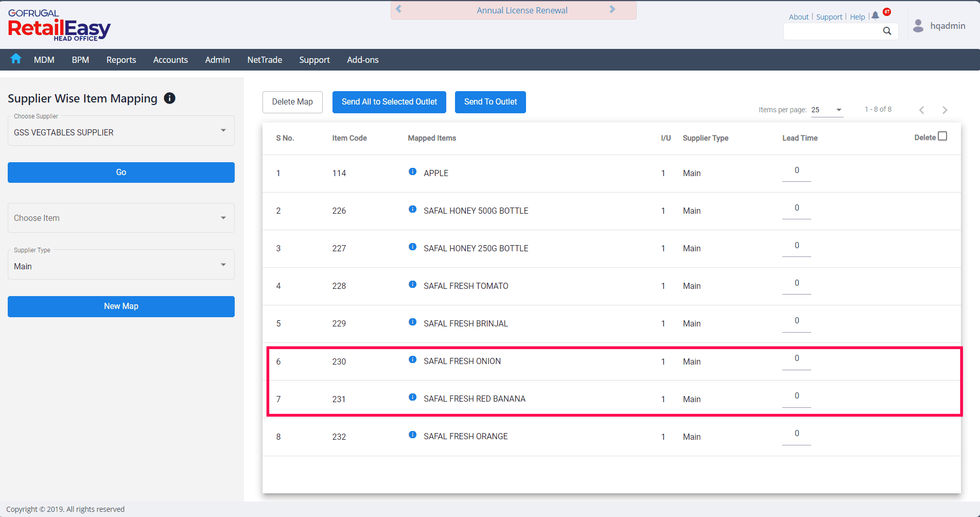Open the Choose Supplier dropdown
The width and height of the screenshot is (980, 517).
[x=121, y=130]
